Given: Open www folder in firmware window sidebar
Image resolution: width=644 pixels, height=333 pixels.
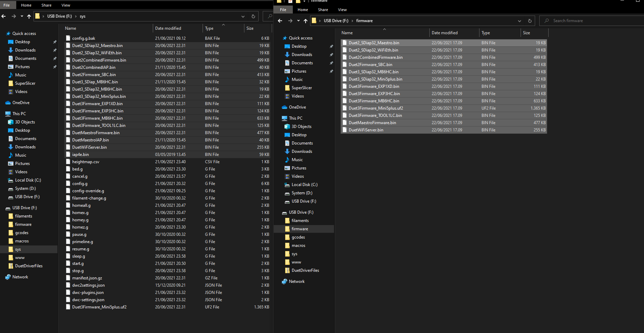Looking at the screenshot, I should (x=296, y=262).
